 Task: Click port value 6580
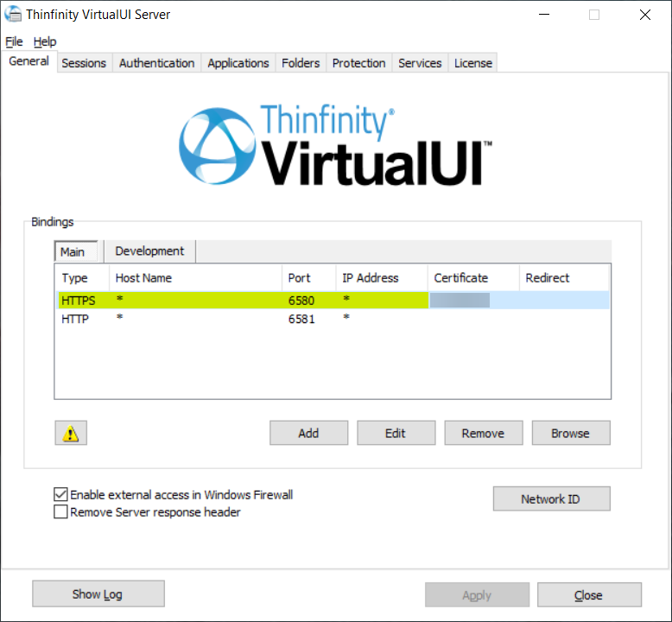tap(301, 301)
